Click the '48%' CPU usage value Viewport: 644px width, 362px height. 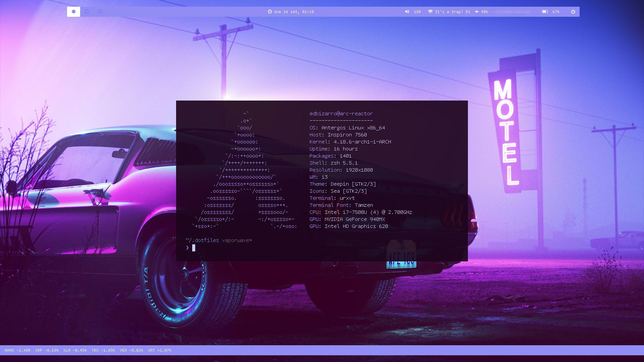484,12
